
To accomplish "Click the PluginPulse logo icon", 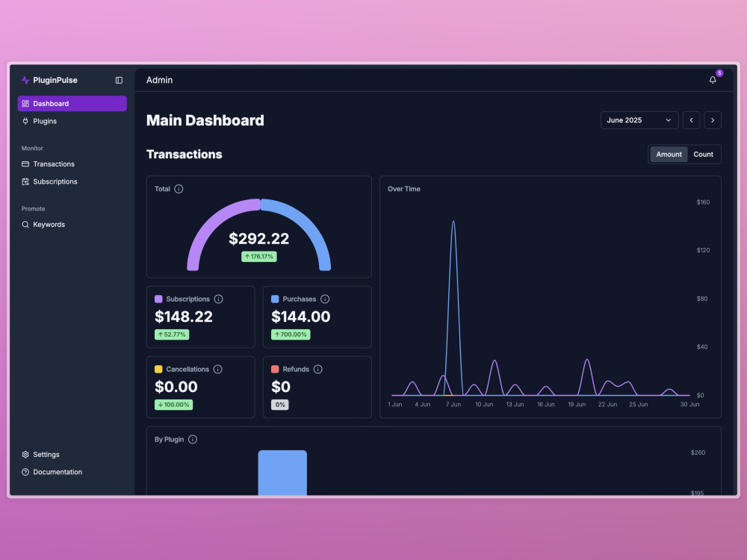I will point(25,80).
